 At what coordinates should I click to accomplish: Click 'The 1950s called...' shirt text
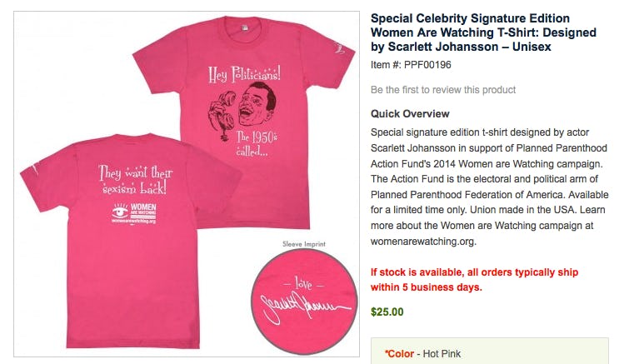pos(257,143)
